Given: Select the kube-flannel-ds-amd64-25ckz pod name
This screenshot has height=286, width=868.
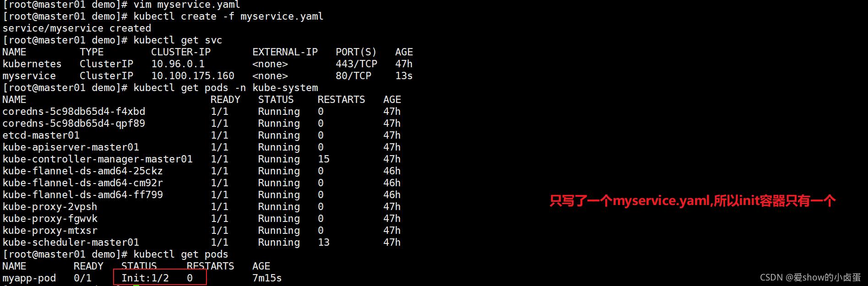Looking at the screenshot, I should click(x=82, y=171).
